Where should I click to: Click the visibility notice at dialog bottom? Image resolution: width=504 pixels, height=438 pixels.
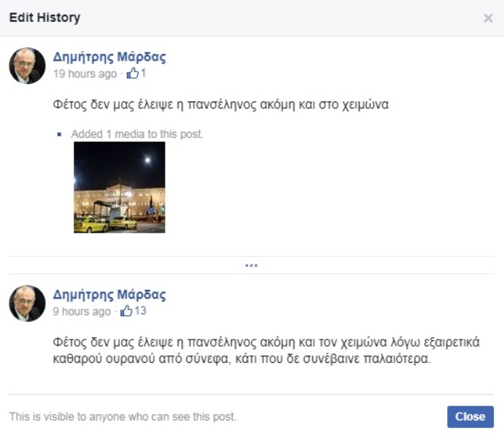pos(123,416)
